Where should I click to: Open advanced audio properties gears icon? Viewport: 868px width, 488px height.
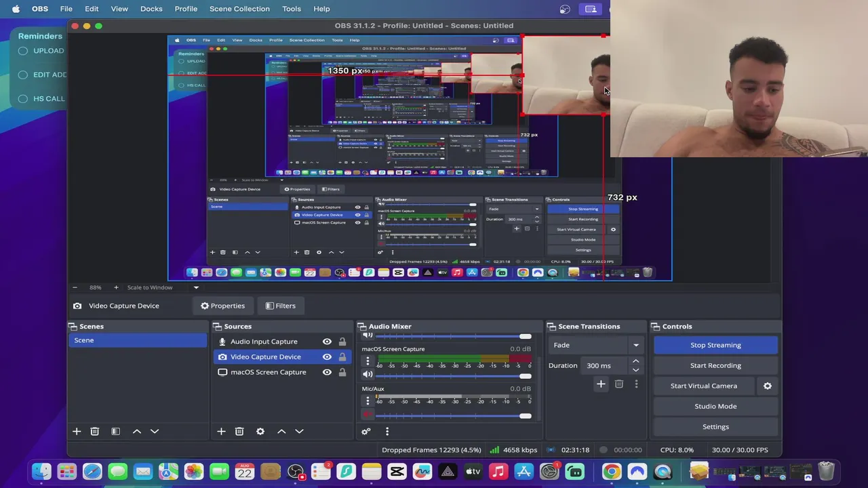[366, 431]
